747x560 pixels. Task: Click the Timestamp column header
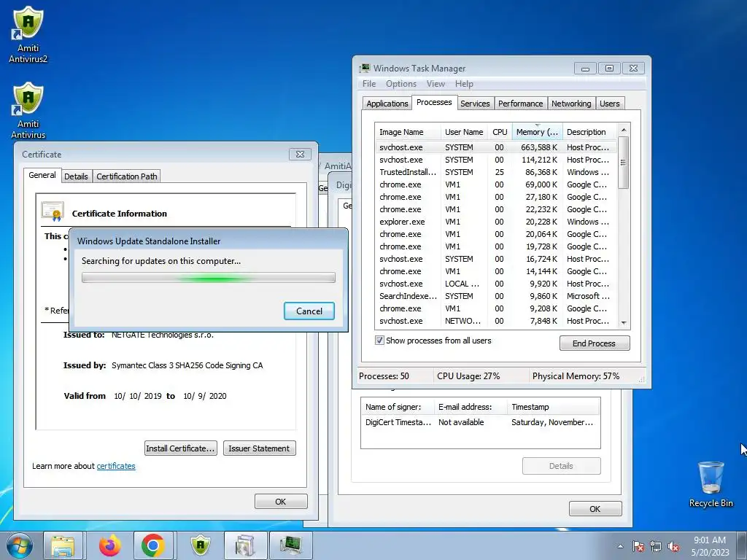click(554, 407)
